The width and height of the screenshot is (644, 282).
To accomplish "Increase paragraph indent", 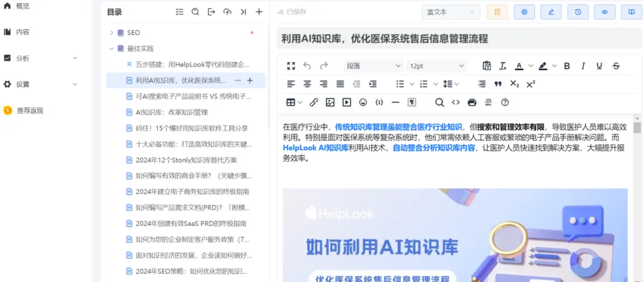I will tap(373, 84).
